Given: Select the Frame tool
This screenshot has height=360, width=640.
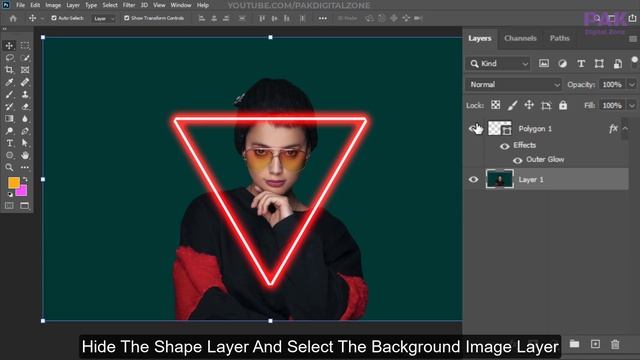Looking at the screenshot, I should click(25, 70).
